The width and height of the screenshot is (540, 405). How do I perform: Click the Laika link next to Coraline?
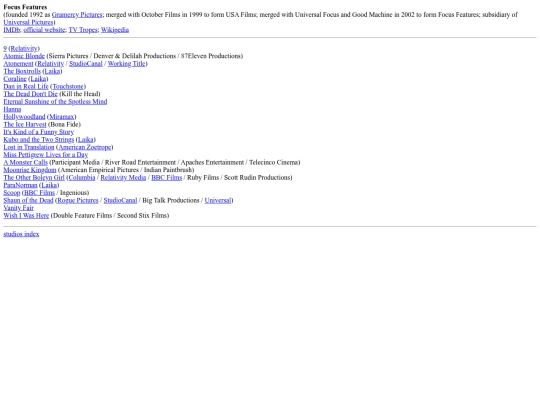tap(38, 79)
